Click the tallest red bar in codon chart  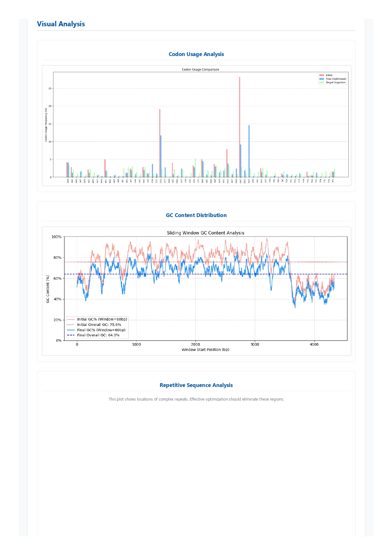[240, 127]
